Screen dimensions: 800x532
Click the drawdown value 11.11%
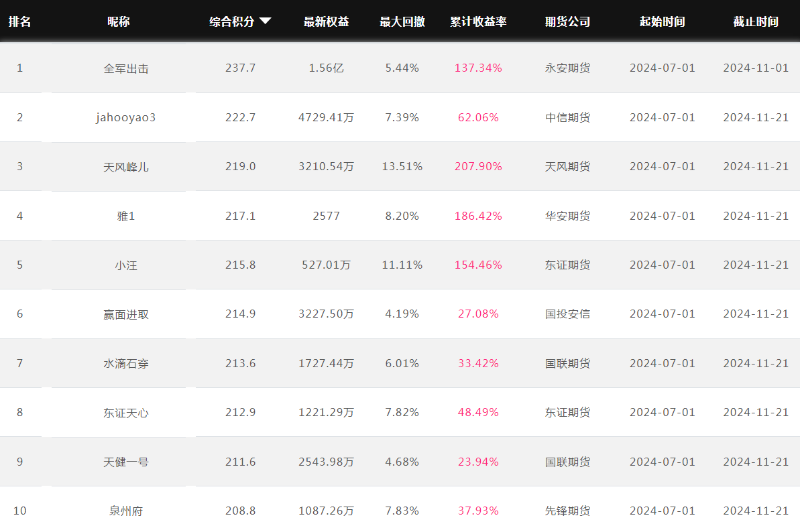click(402, 265)
